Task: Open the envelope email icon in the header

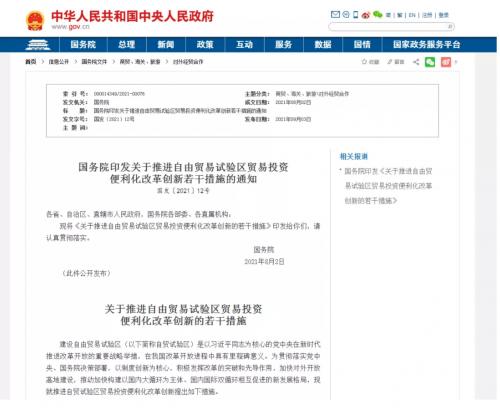Action: click(x=335, y=14)
